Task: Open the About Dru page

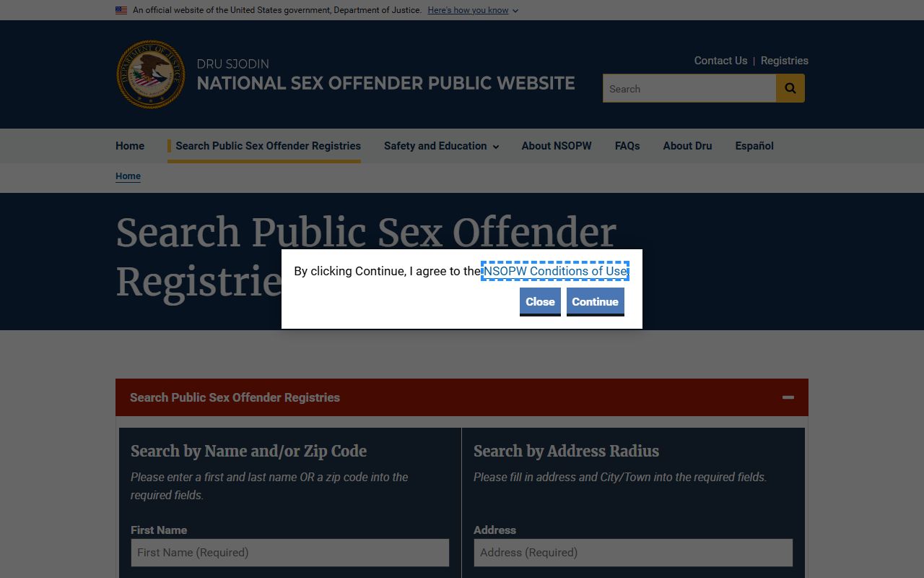Action: [687, 146]
